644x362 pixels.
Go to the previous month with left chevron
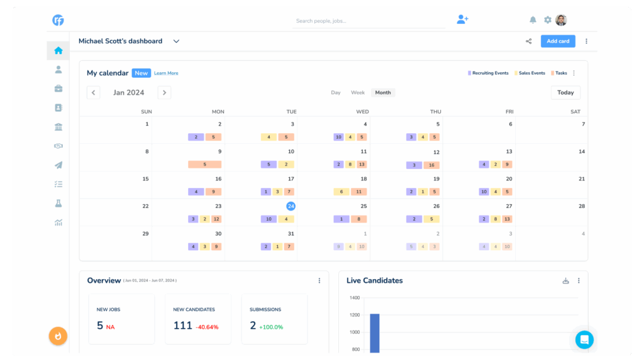[x=93, y=92]
